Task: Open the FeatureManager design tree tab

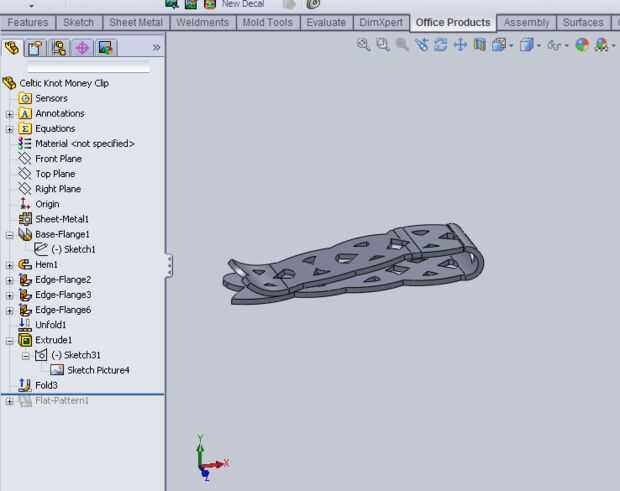Action: (12, 48)
